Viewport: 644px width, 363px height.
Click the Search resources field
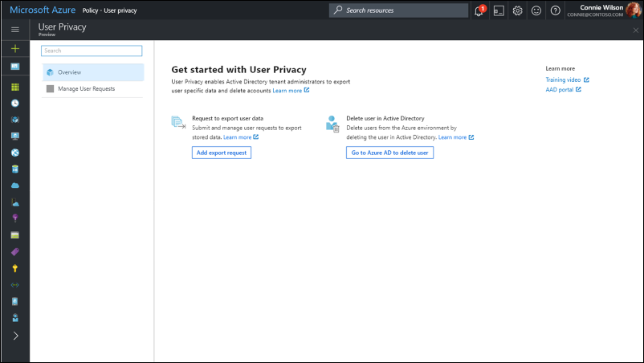pyautogui.click(x=398, y=10)
